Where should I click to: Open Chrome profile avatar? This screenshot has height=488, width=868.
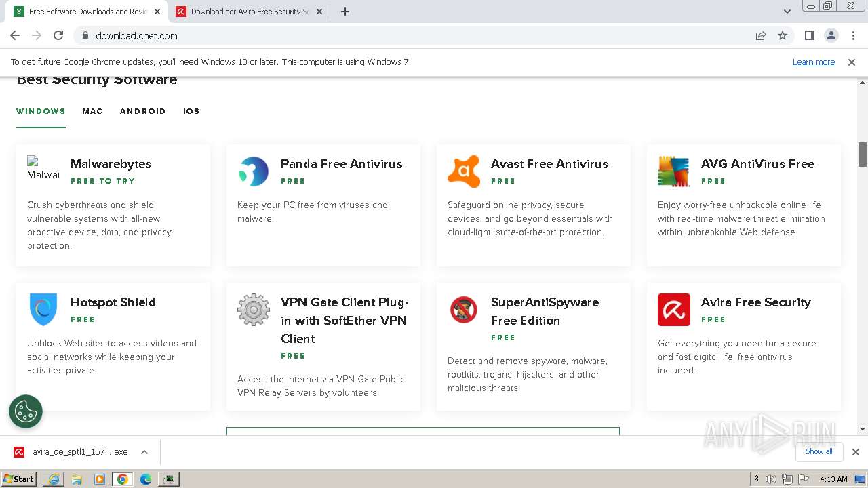pyautogui.click(x=831, y=35)
